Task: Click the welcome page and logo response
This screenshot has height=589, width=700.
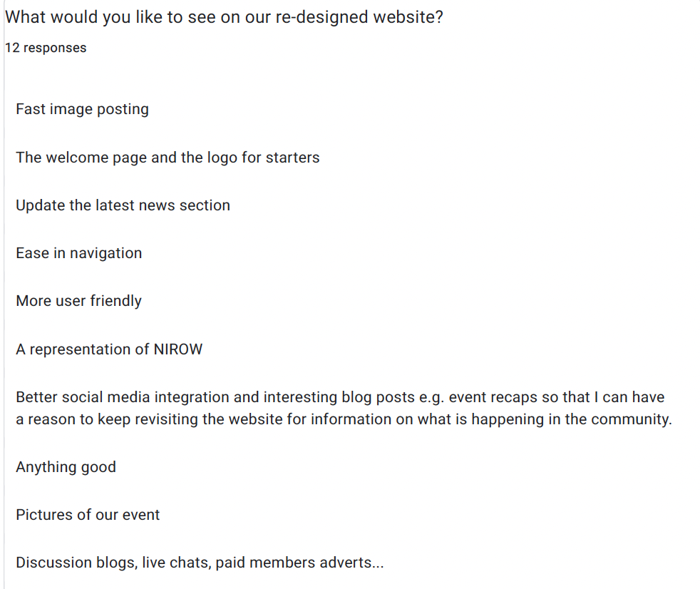Action: [x=168, y=158]
